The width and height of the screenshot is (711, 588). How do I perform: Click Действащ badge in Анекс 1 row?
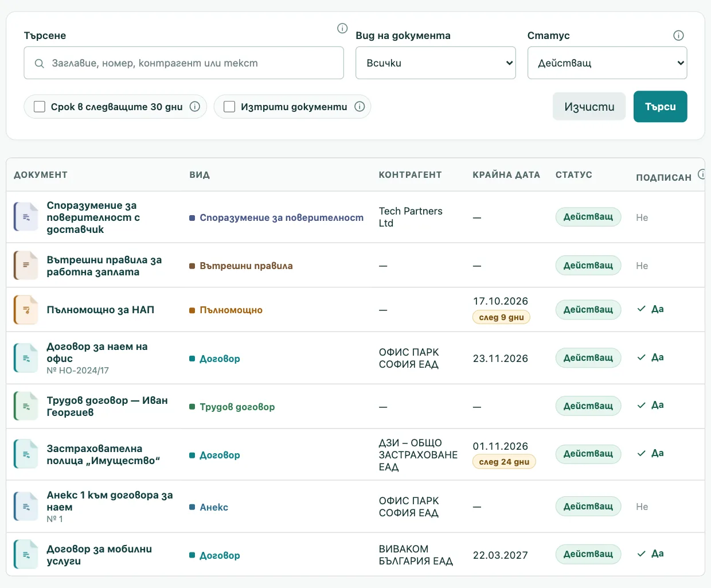point(588,506)
